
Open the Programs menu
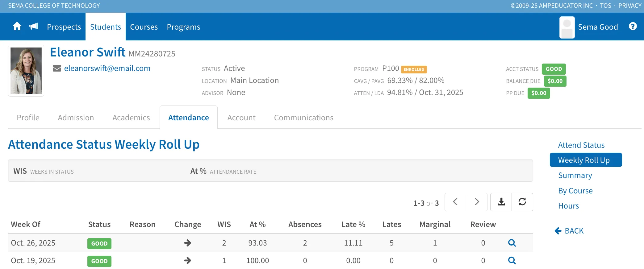tap(184, 27)
